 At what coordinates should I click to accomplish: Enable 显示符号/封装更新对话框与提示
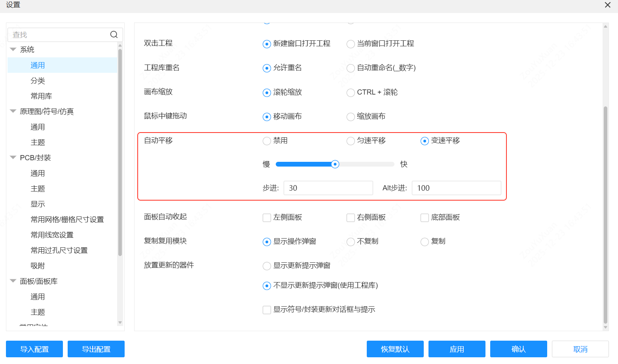267,310
